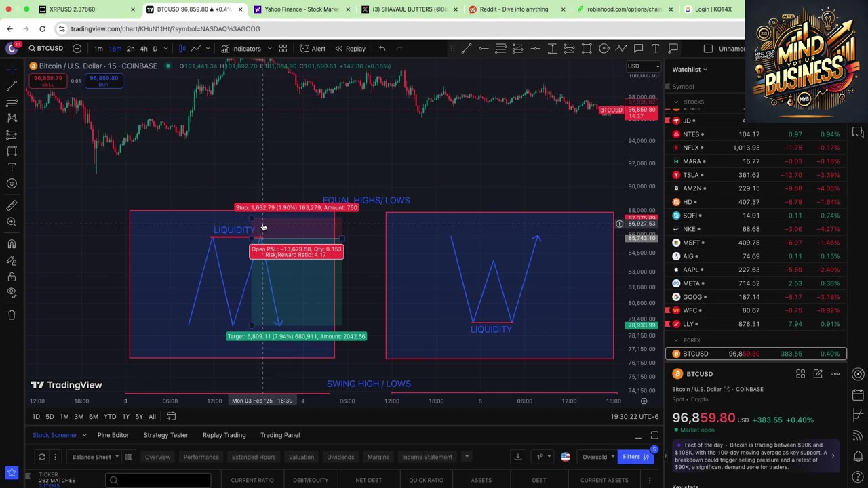Select the YTD date range
The height and width of the screenshot is (488, 868).
(x=110, y=417)
